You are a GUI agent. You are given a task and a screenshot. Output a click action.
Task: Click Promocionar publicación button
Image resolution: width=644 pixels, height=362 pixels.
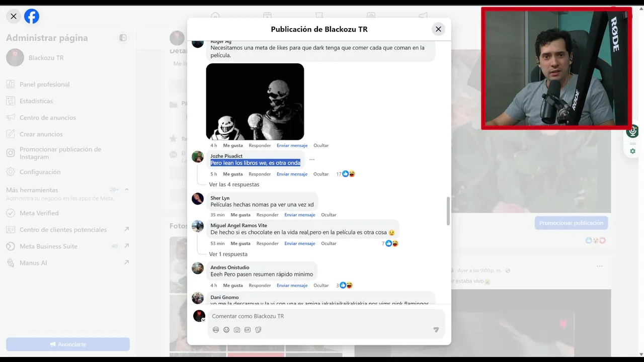pos(571,223)
